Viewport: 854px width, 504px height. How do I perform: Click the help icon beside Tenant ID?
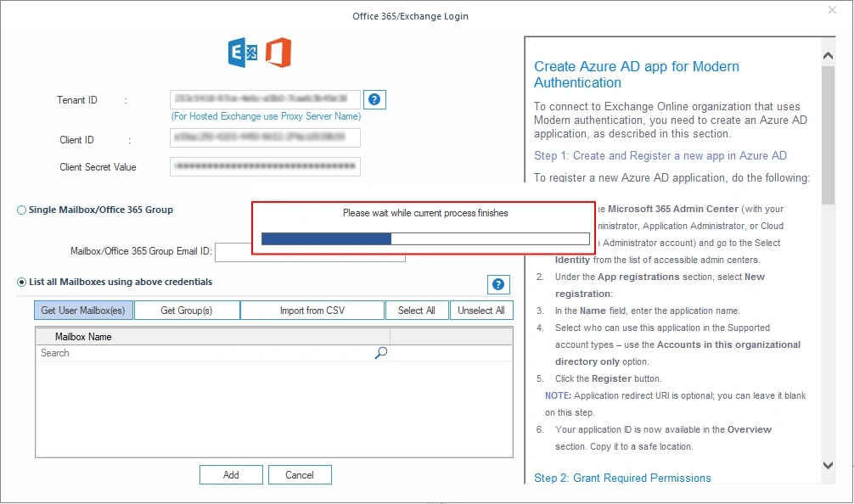click(x=377, y=100)
